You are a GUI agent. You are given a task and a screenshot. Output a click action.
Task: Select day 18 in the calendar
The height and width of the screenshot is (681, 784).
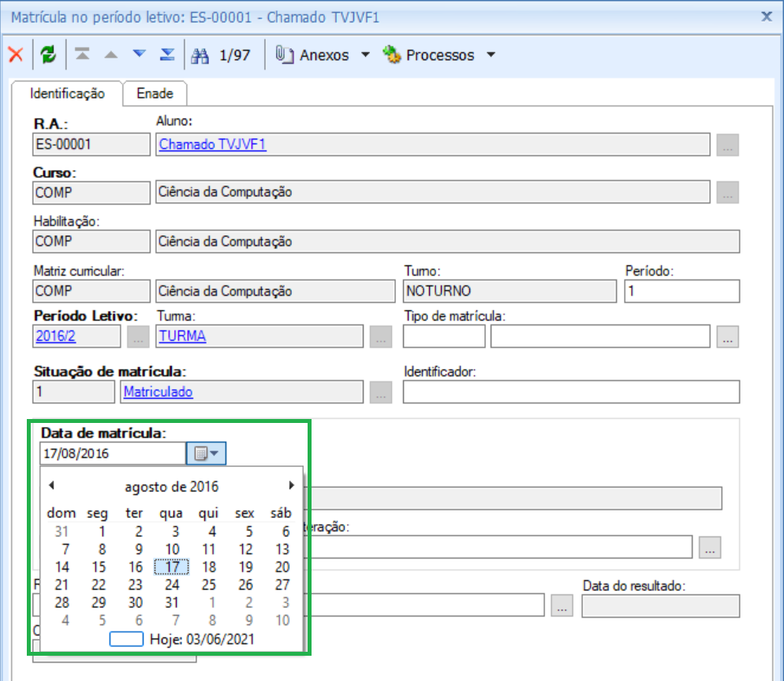point(208,567)
